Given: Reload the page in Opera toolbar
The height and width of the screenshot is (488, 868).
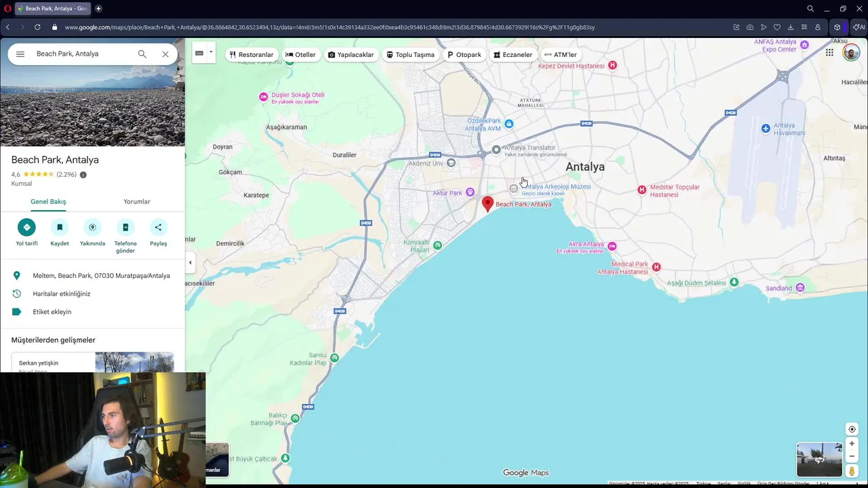Looking at the screenshot, I should pos(37,27).
